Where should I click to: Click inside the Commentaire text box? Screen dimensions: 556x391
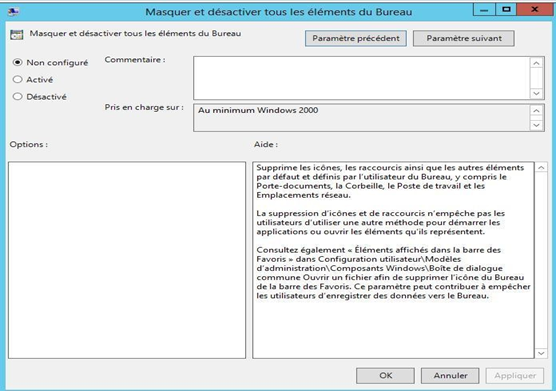point(361,78)
